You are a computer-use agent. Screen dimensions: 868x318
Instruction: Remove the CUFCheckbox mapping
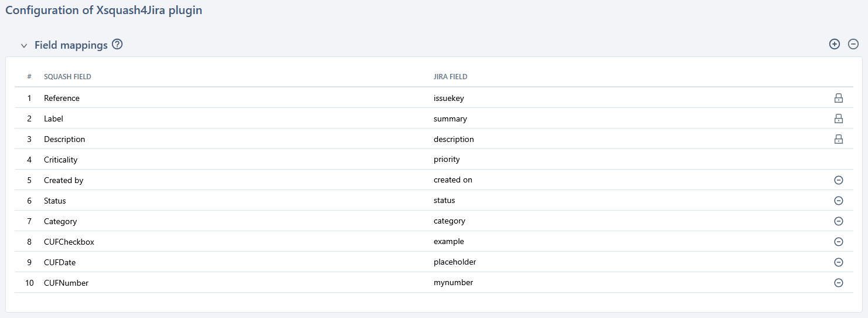click(838, 242)
